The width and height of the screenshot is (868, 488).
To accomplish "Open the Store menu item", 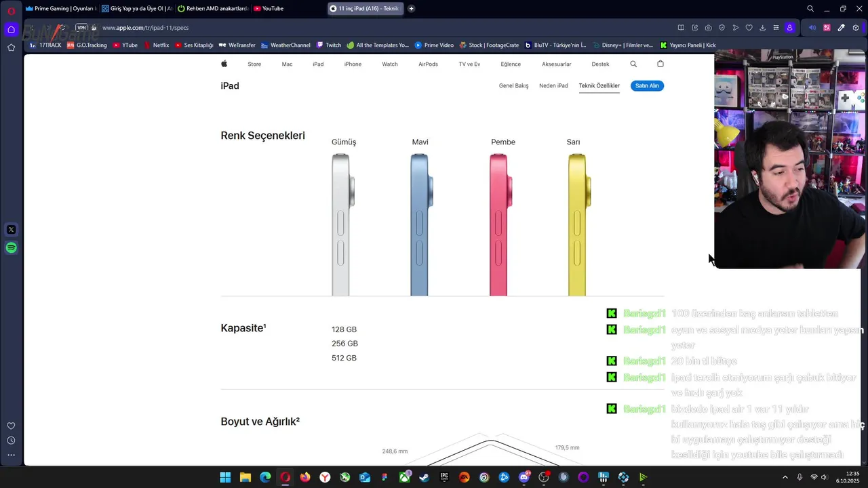I will pyautogui.click(x=254, y=64).
